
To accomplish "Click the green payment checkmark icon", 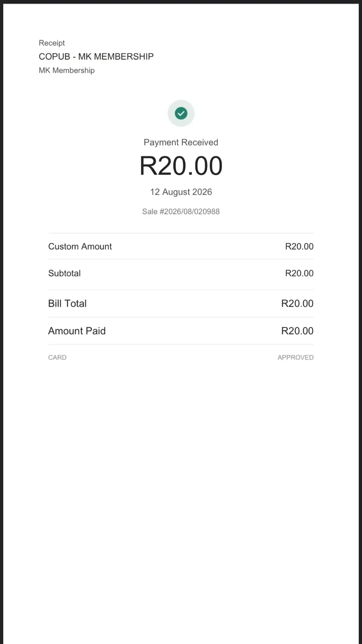I will [x=181, y=114].
